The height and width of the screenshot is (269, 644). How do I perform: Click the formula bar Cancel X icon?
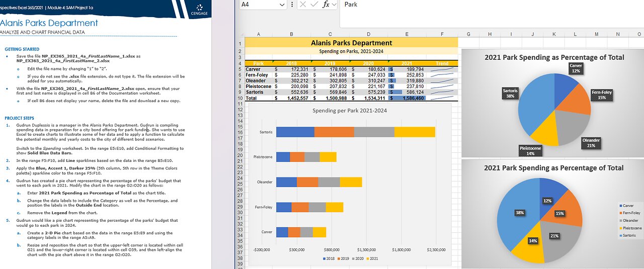(x=303, y=4)
